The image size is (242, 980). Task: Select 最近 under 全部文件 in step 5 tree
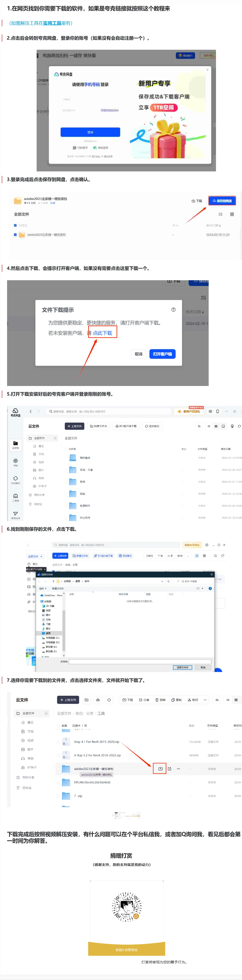(x=38, y=446)
